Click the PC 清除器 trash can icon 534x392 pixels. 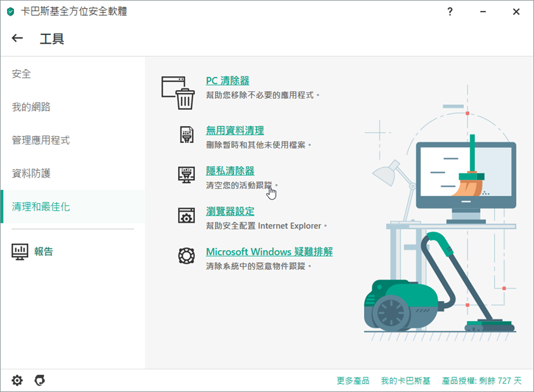point(178,92)
